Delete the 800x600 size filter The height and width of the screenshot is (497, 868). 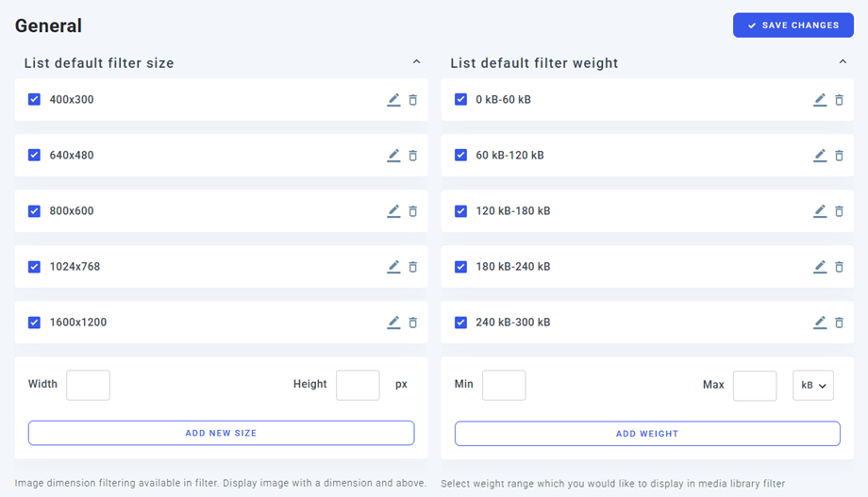click(413, 211)
